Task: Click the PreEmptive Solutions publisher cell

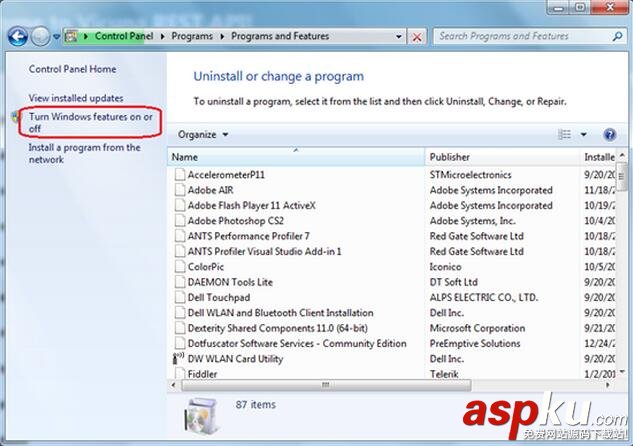Action: pyautogui.click(x=475, y=343)
